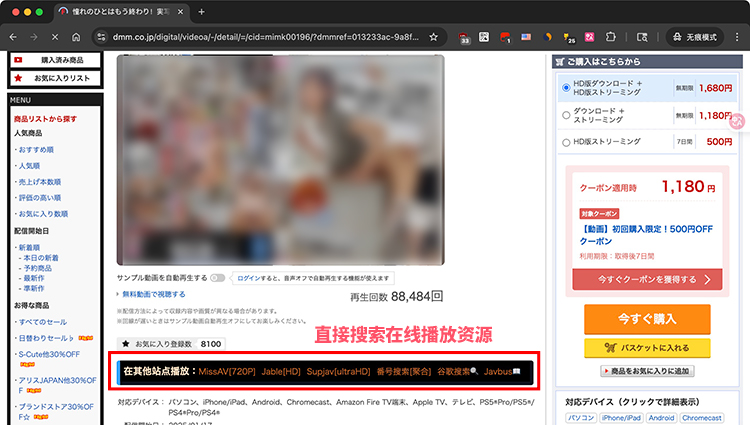Sort by 人気順 in menu
This screenshot has width=750, height=425.
click(29, 166)
